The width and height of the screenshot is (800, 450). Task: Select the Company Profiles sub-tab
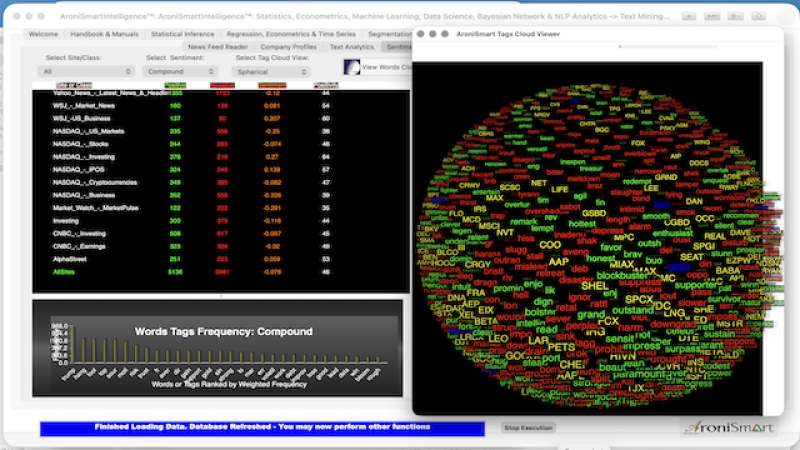click(x=288, y=47)
